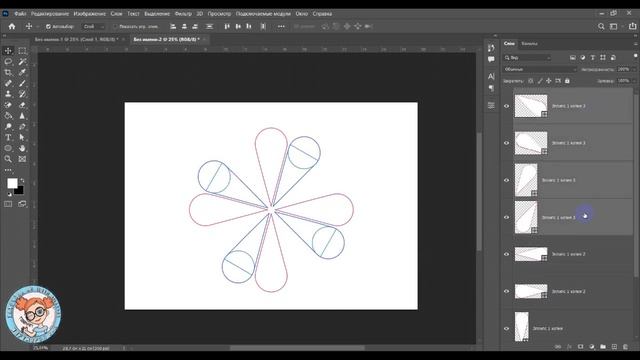Click the background color swatch

[x=19, y=191]
